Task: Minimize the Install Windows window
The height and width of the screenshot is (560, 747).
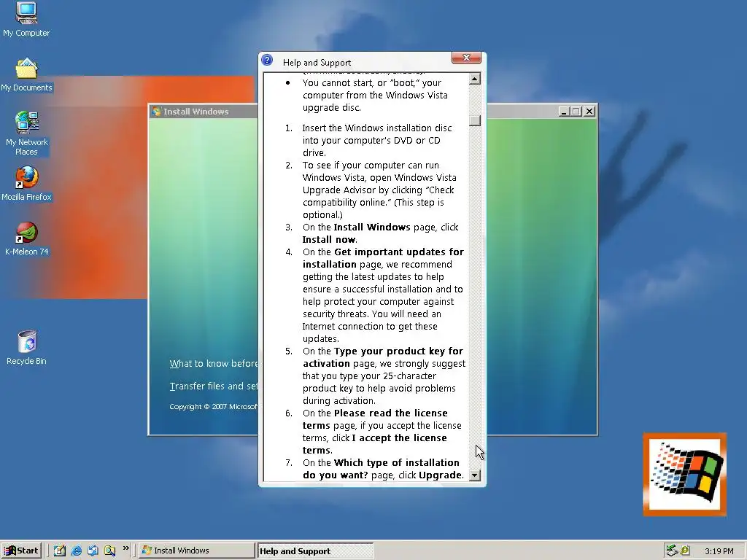Action: 564,112
